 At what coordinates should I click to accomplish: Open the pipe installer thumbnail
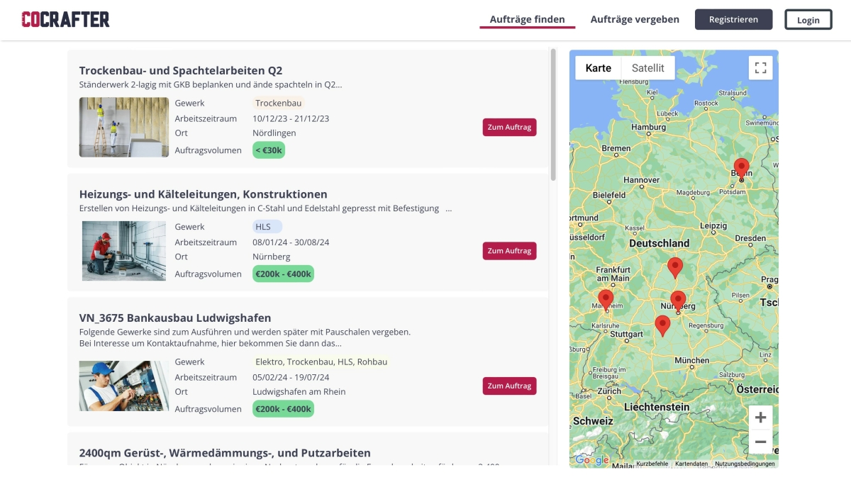[x=124, y=251]
